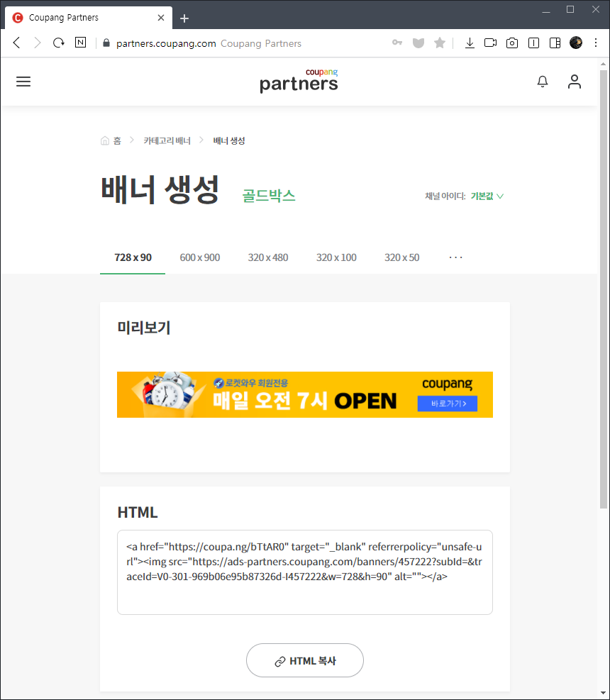Open browser three-dot menu
The width and height of the screenshot is (610, 700).
point(596,43)
